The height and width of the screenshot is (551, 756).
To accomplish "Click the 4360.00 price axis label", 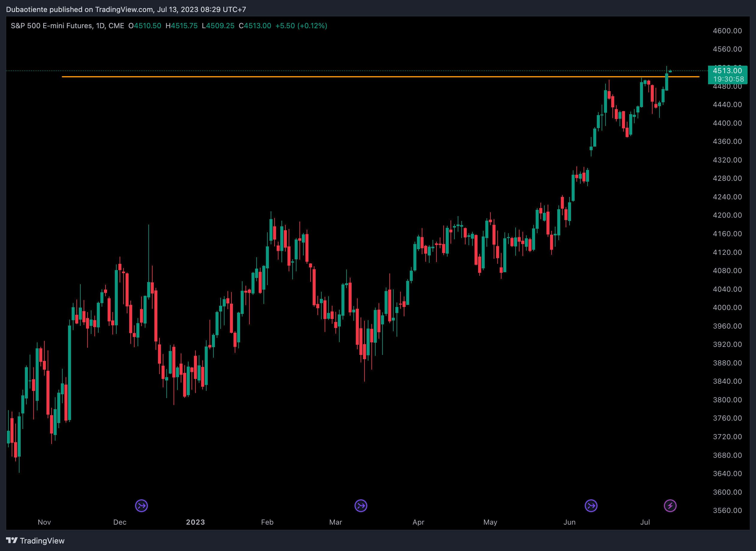I will (727, 141).
